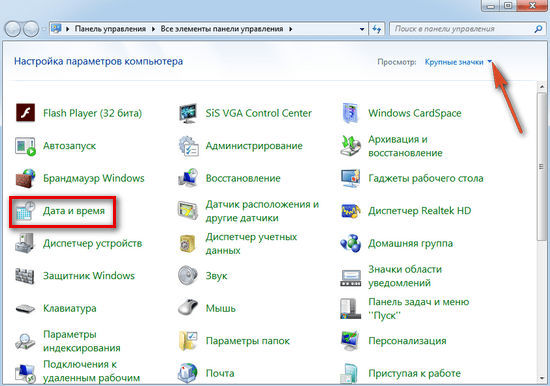Screen dimensions: 550x386
Task: Open the Администрирование gear icon
Action: point(188,146)
